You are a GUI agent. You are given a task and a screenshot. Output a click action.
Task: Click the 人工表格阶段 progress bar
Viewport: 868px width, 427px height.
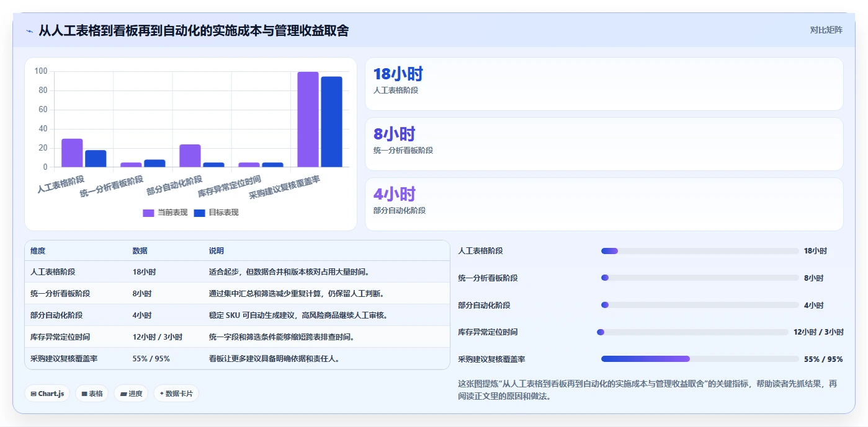pos(700,251)
